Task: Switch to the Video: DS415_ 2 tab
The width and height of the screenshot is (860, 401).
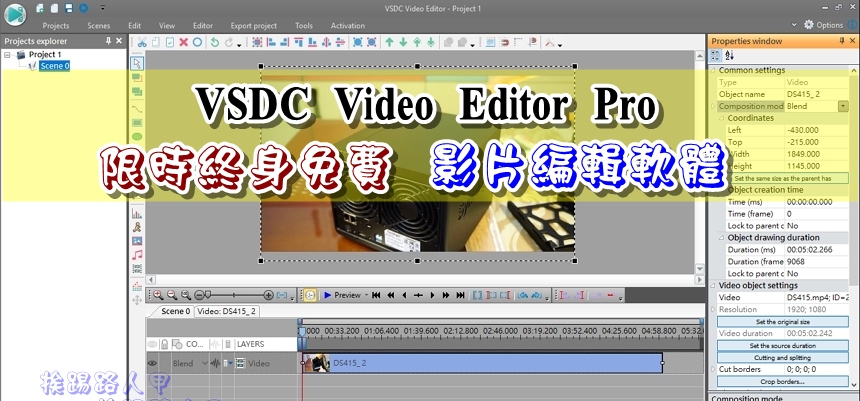Action: tap(227, 311)
